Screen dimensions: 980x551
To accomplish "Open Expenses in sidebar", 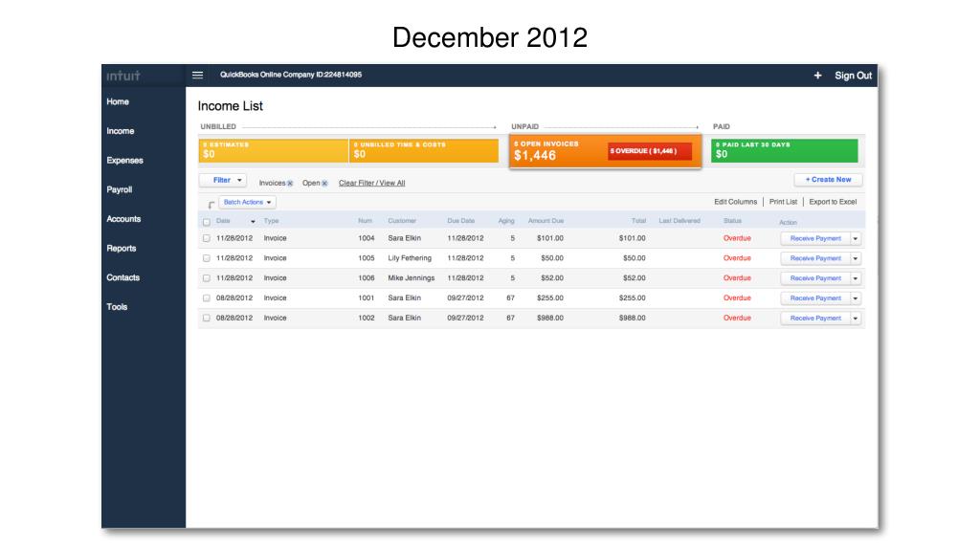I will tap(124, 161).
